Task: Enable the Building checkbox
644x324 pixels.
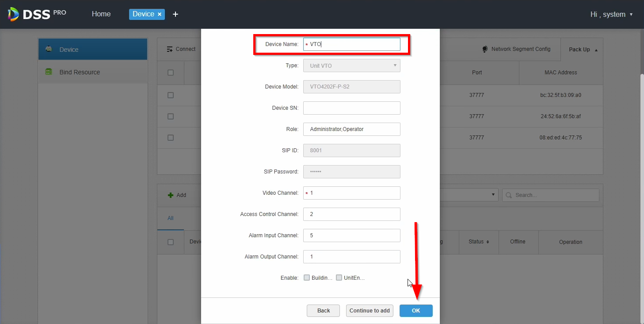Action: click(307, 278)
